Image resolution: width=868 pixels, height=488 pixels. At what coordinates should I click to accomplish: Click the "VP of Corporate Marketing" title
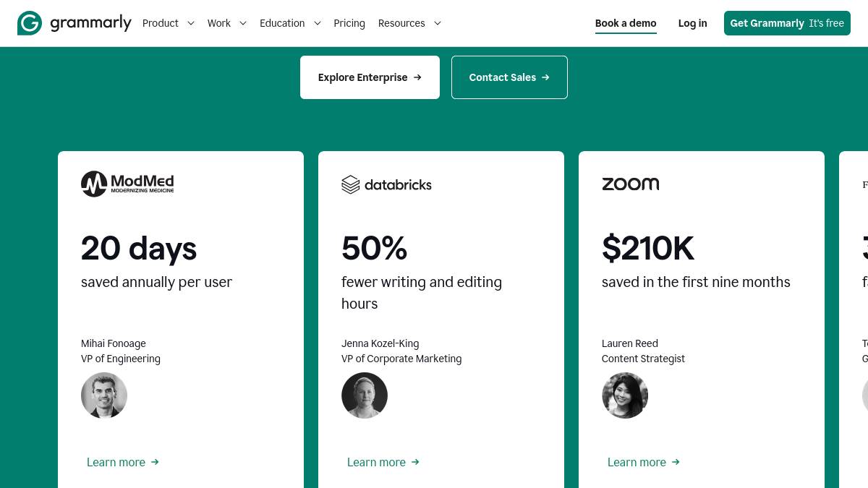[x=401, y=359]
